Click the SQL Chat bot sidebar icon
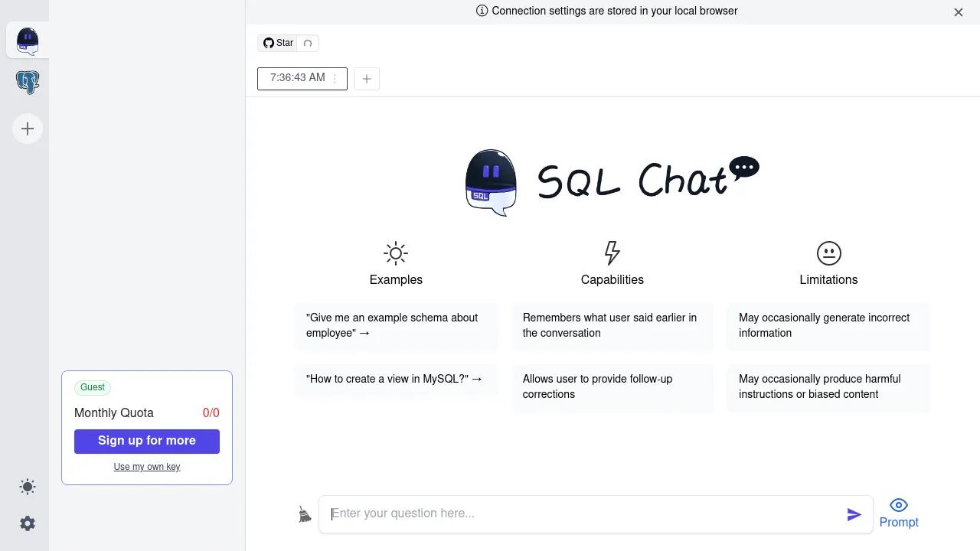This screenshot has width=980, height=551. tap(28, 41)
